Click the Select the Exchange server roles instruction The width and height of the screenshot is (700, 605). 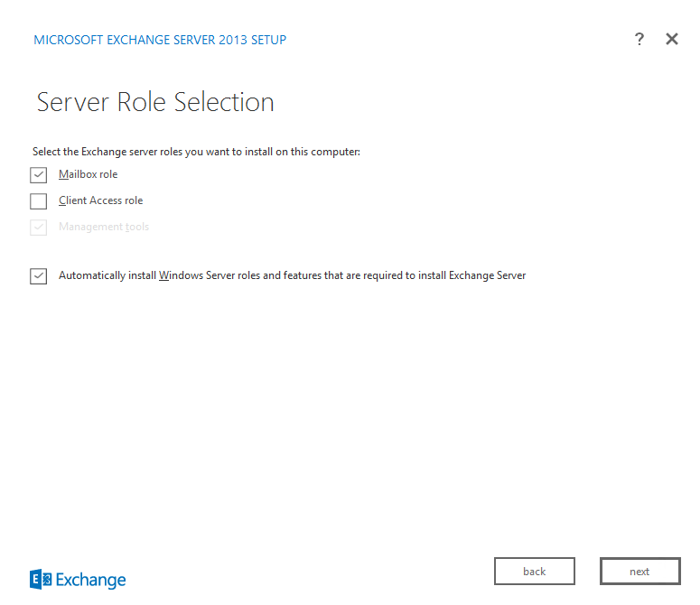pyautogui.click(x=196, y=152)
